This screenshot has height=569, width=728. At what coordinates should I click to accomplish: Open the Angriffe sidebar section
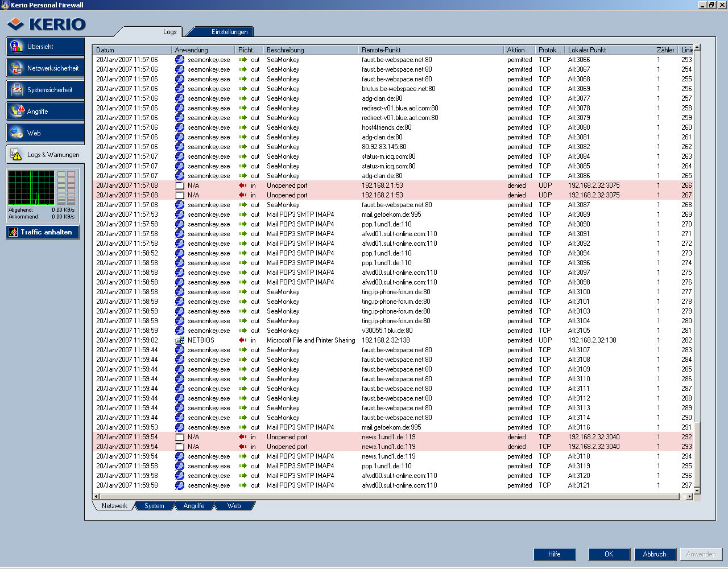pyautogui.click(x=45, y=112)
